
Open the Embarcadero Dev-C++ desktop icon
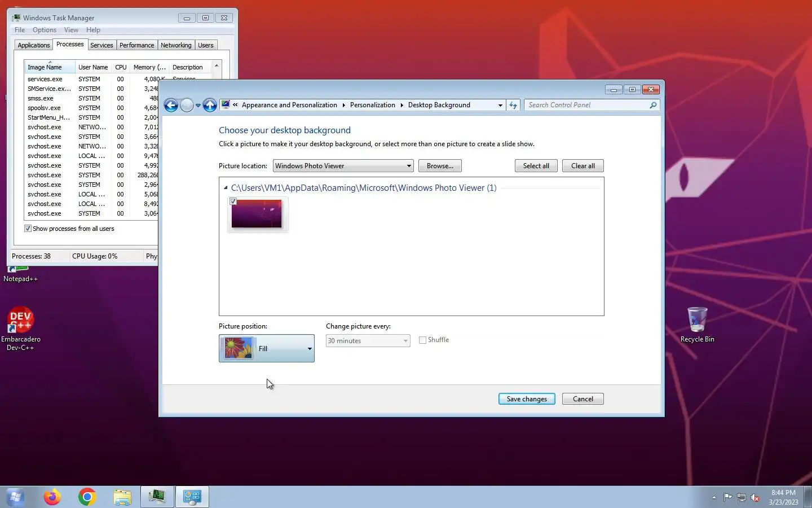coord(21,329)
